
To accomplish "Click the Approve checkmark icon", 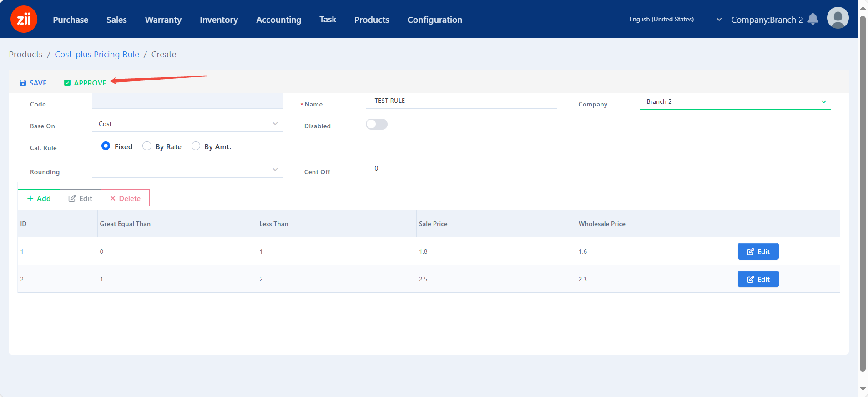I will [67, 83].
